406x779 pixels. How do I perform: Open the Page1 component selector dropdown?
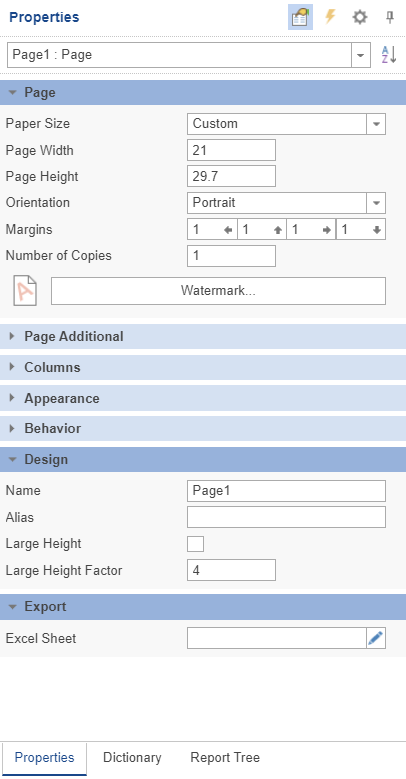coord(189,55)
